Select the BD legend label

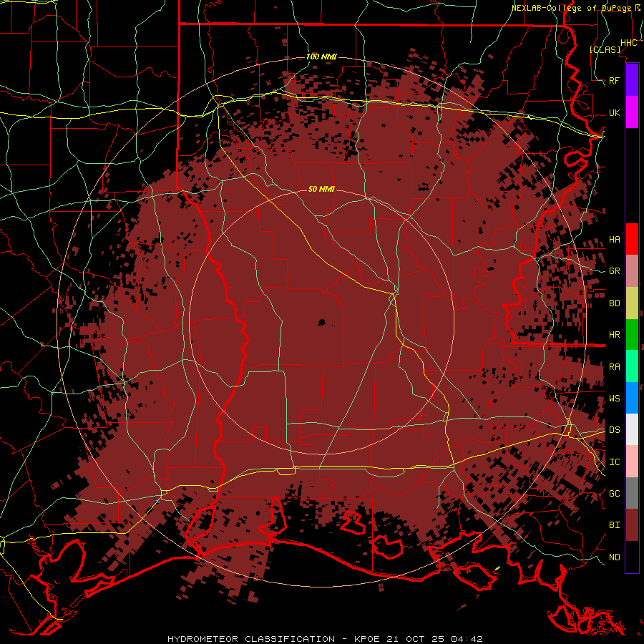(x=614, y=303)
